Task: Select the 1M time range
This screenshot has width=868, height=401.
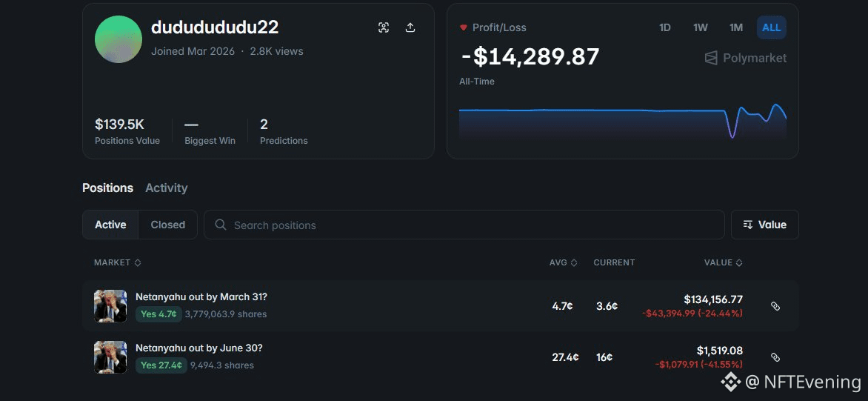Action: click(735, 27)
